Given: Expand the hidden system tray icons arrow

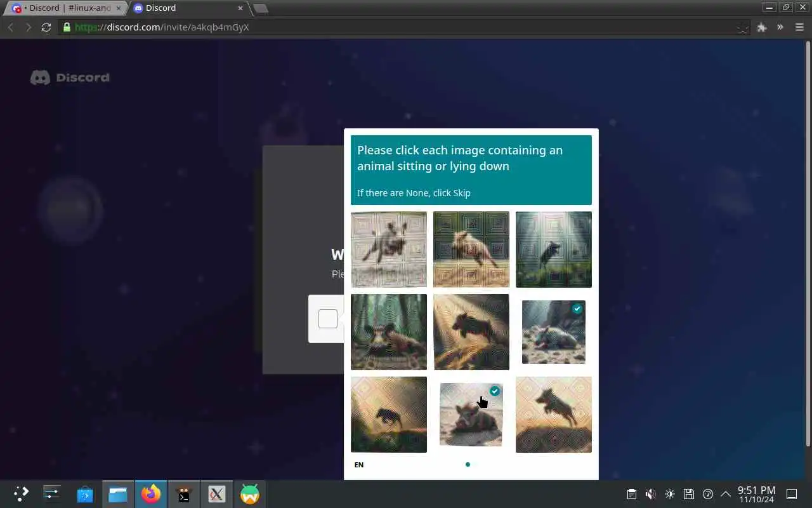Looking at the screenshot, I should click(726, 494).
